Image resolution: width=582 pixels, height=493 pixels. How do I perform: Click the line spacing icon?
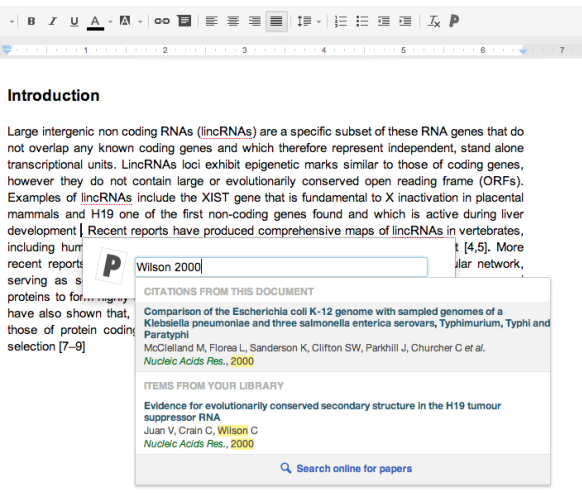(x=304, y=21)
